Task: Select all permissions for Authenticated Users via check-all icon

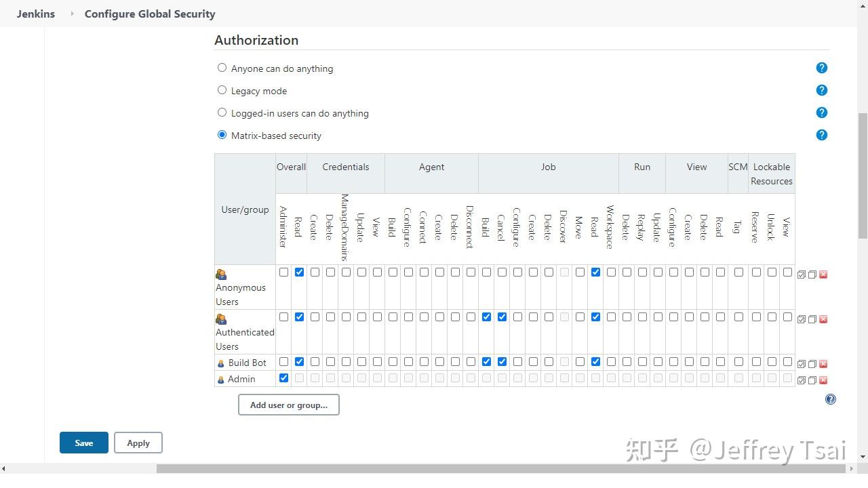Action: (801, 319)
